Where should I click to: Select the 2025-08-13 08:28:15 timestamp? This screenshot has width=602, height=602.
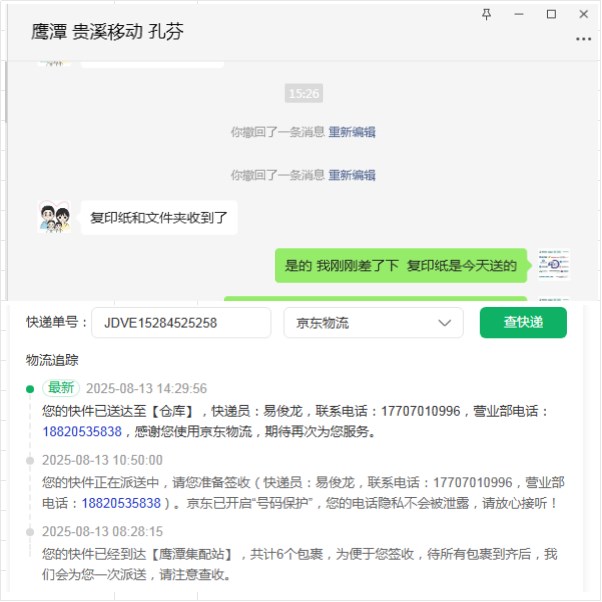103,531
